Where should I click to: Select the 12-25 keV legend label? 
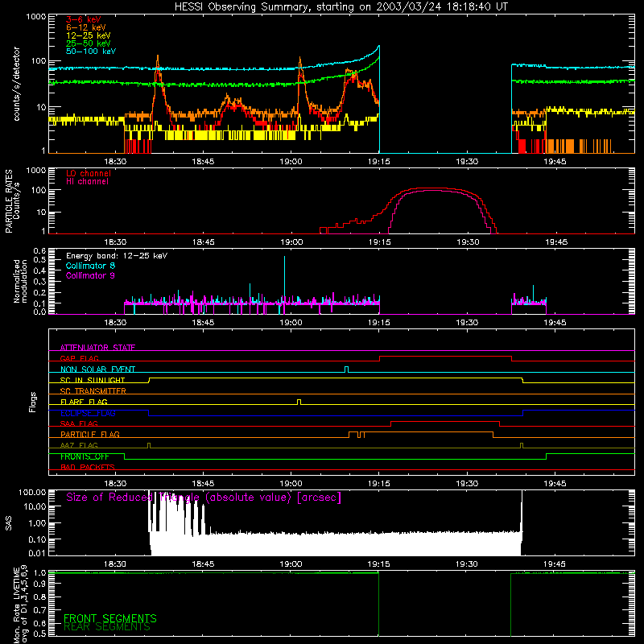tap(88, 35)
